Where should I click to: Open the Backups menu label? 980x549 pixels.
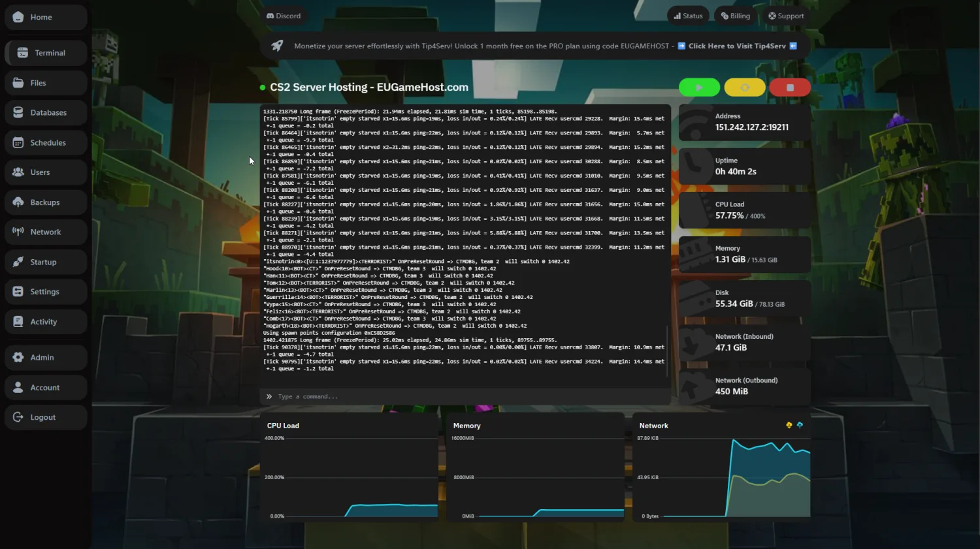[x=45, y=202]
